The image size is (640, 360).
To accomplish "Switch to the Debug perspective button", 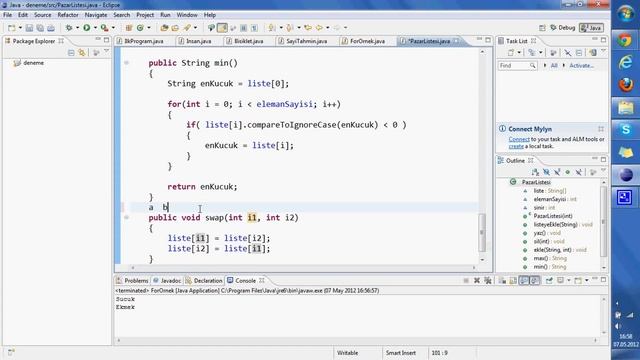I will tap(562, 28).
